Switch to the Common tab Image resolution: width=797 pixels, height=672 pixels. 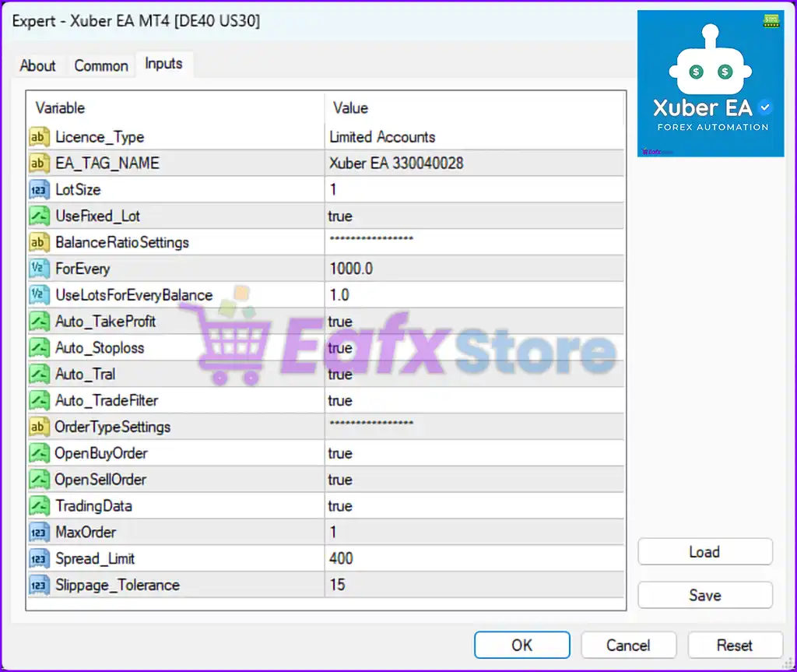[x=101, y=65]
